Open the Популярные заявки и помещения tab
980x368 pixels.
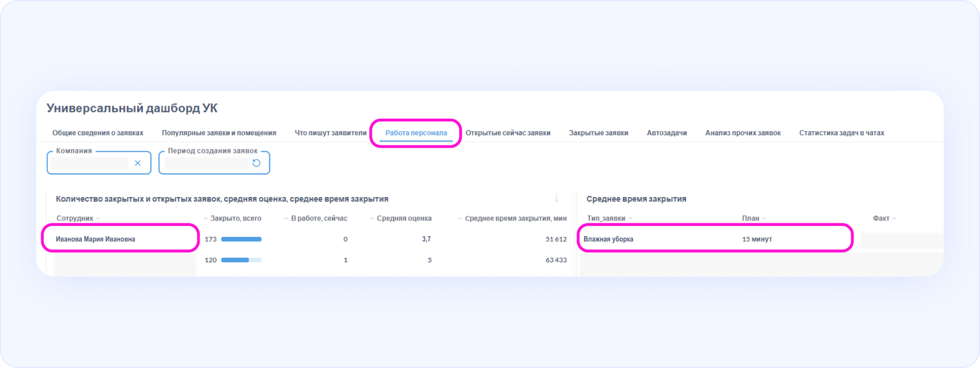pos(219,133)
